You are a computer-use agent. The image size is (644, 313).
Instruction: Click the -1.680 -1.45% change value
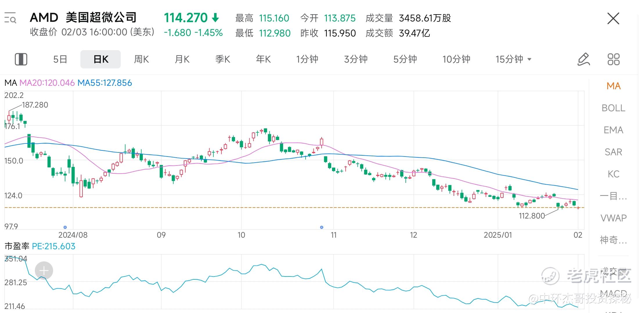193,33
